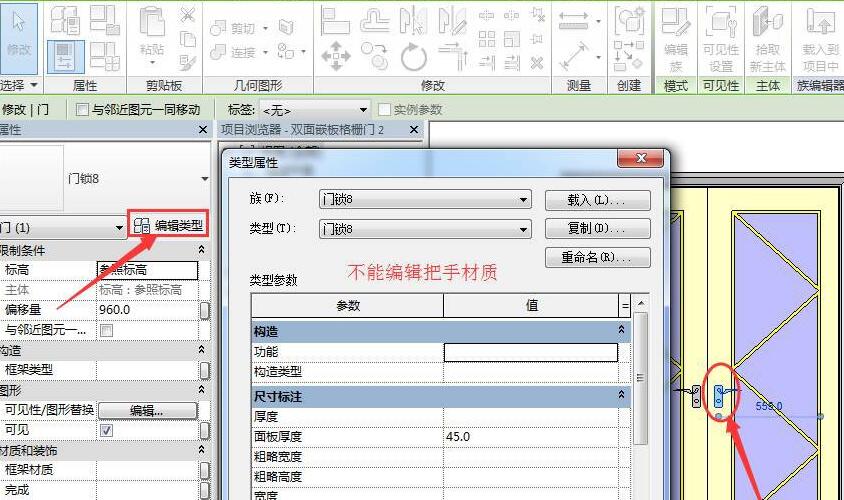844x500 pixels.
Task: Uncheck the 可见 checkbox
Action: click(x=107, y=430)
